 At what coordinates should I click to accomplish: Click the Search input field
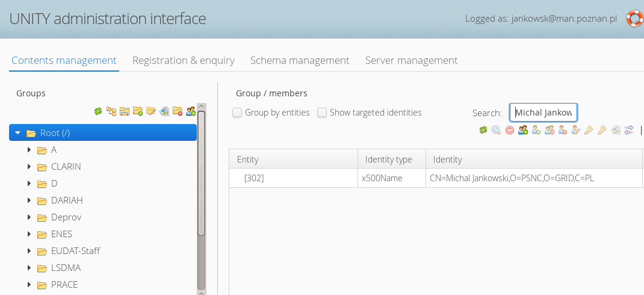click(x=543, y=113)
